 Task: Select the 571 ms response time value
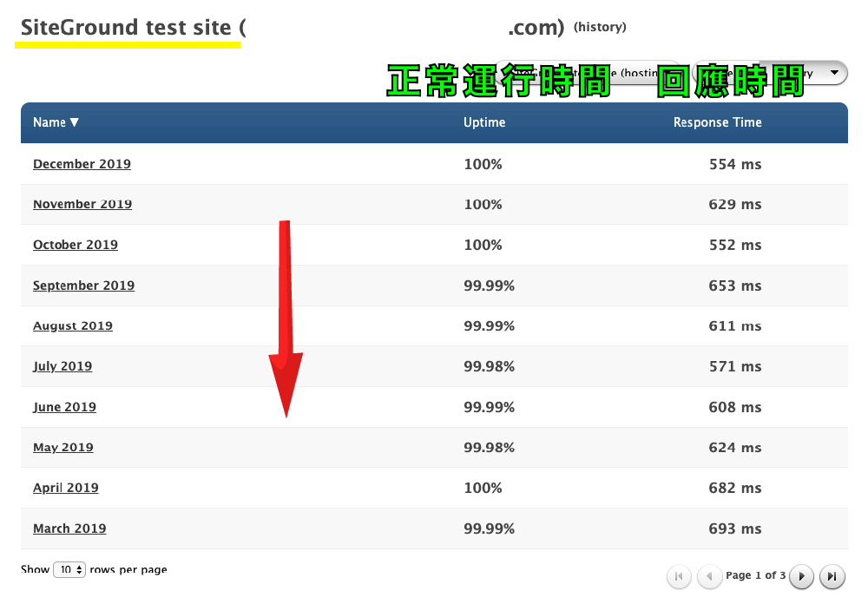pyautogui.click(x=735, y=366)
